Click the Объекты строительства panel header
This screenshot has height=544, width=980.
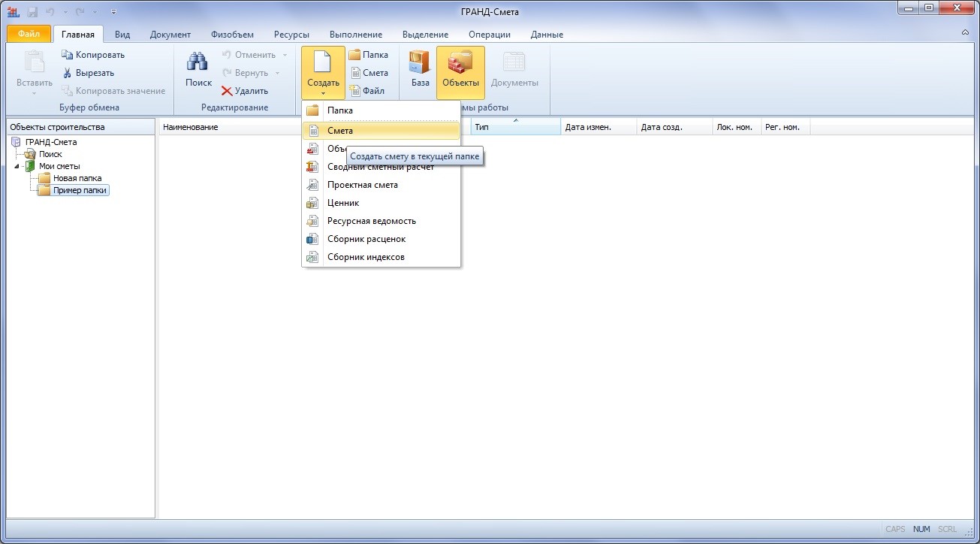coord(80,127)
